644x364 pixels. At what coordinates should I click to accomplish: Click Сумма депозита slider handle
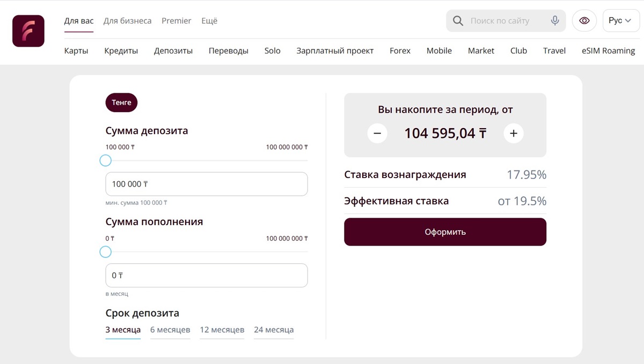point(106,160)
